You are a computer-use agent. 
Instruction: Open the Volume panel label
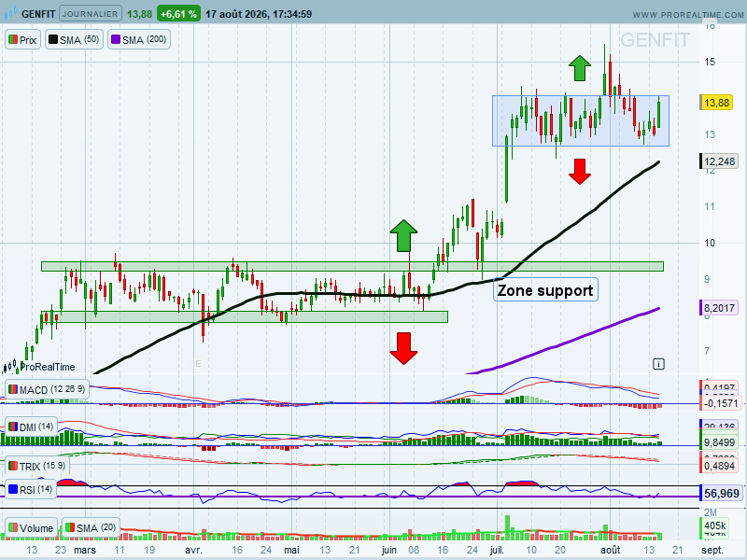point(31,527)
